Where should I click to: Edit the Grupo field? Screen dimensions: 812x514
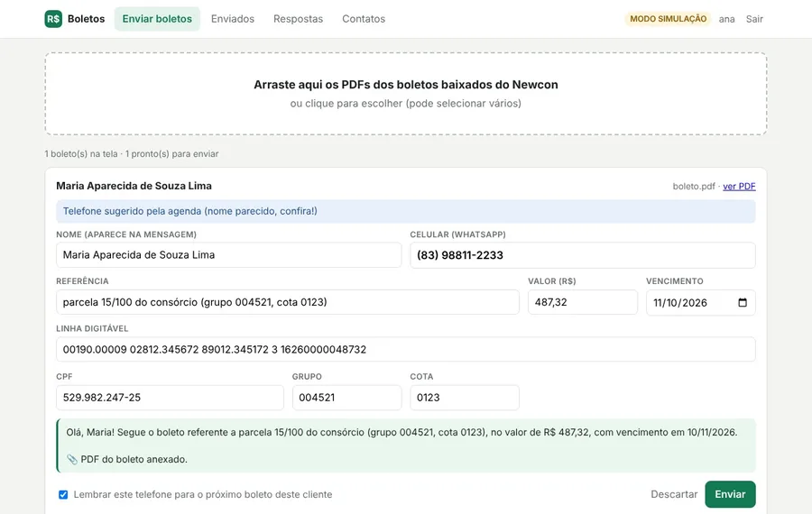(347, 398)
